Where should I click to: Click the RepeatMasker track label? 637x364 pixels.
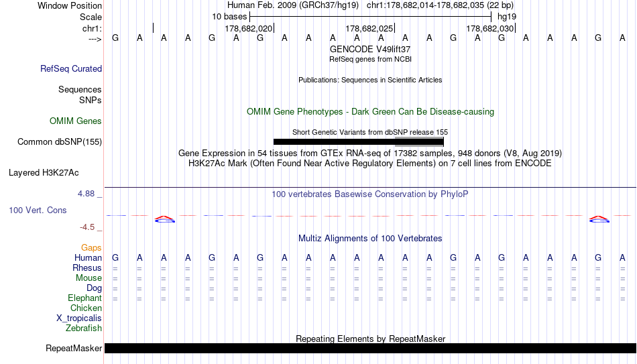pos(74,348)
